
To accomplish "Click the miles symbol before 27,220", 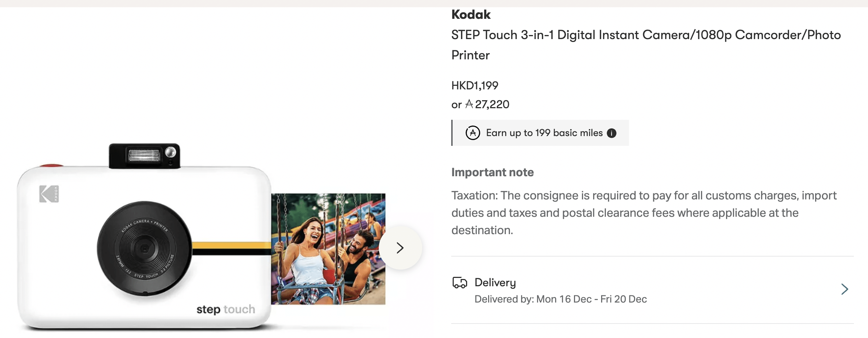I will pos(469,104).
